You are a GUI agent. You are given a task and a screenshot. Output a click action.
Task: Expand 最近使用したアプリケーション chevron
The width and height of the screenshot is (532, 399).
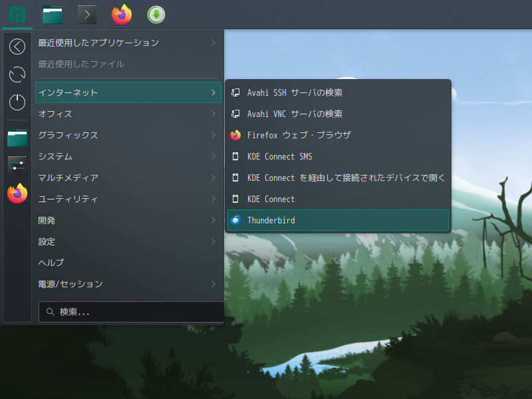point(213,43)
